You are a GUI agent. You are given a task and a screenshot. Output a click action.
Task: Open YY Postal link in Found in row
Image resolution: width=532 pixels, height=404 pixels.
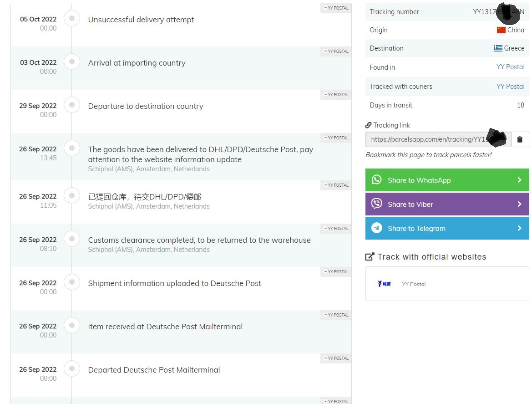coord(510,67)
